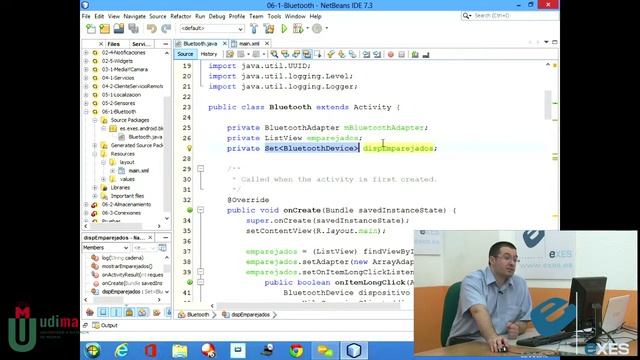
Task: Open the Members dropdown in Navigator
Action: pos(106,248)
